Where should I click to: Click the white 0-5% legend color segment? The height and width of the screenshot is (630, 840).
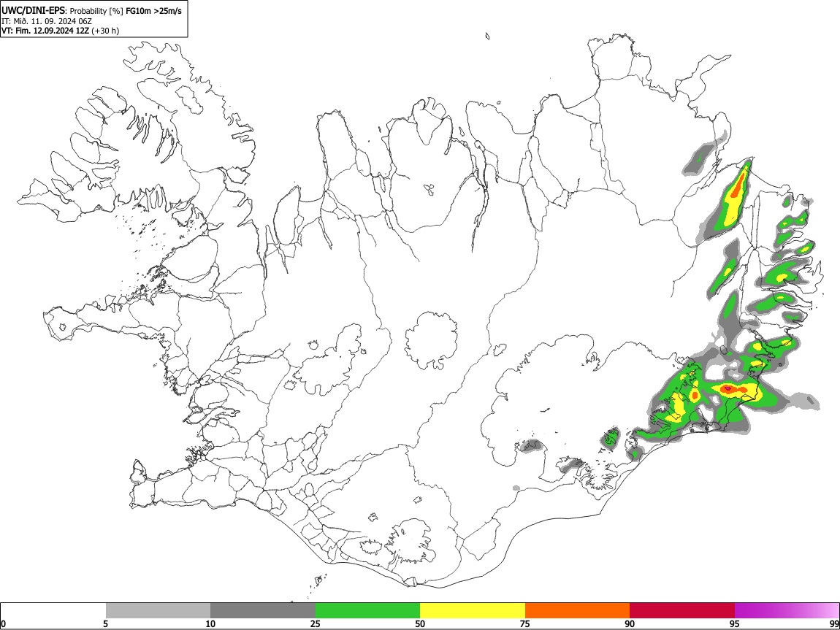pyautogui.click(x=53, y=611)
